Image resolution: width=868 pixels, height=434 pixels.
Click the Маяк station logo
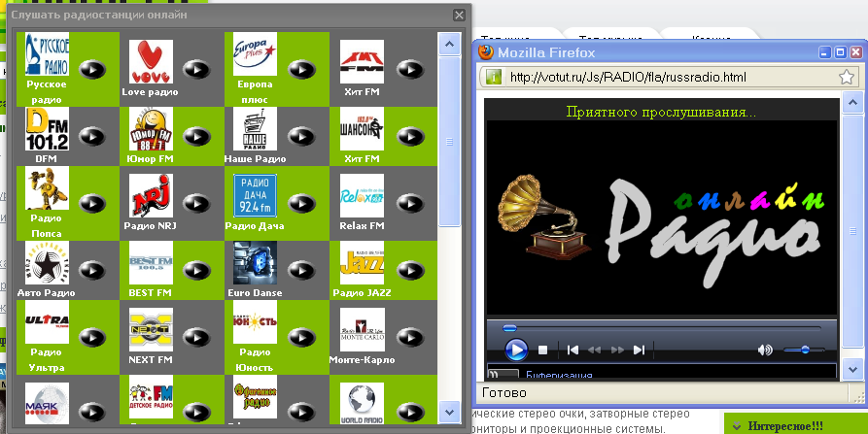click(47, 404)
